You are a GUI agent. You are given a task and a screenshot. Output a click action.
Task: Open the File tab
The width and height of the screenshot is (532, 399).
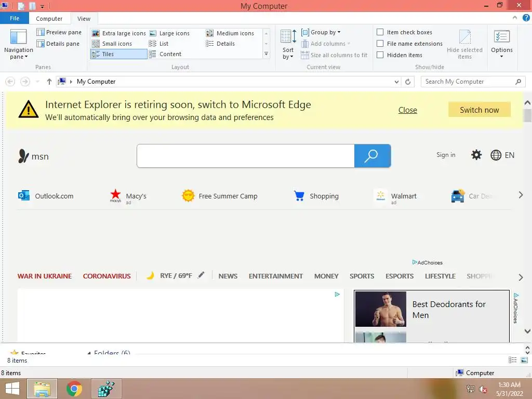pos(14,18)
